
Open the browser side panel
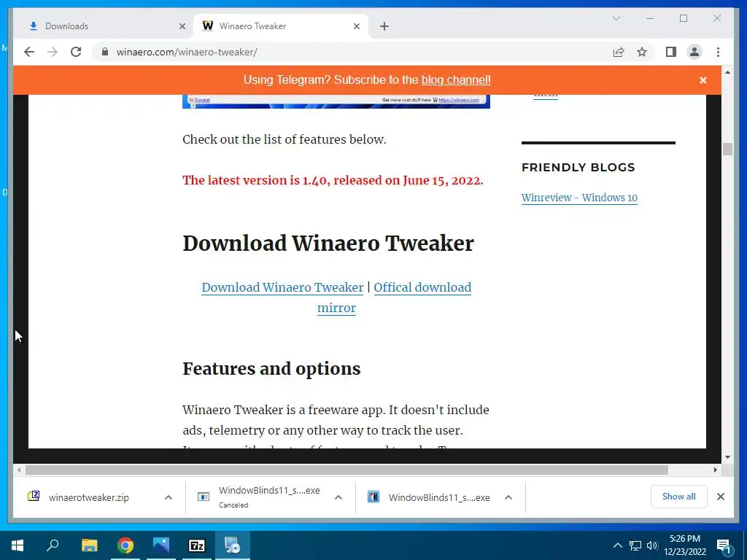click(x=671, y=52)
